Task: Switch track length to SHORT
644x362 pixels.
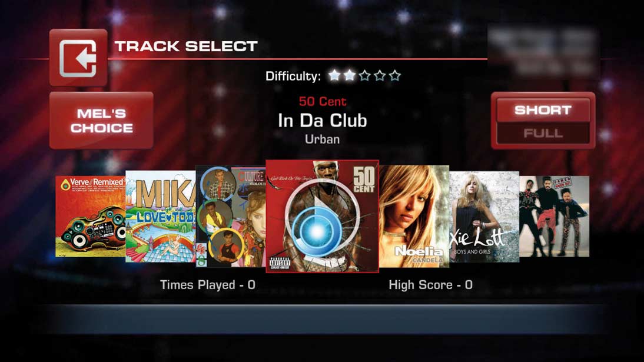Action: tap(543, 110)
